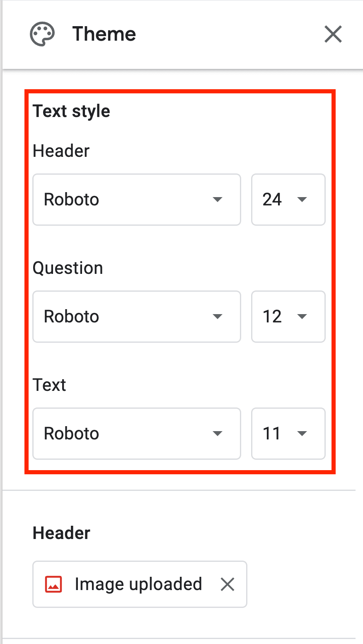Click the Text style section heading
This screenshot has width=363, height=644.
point(71,111)
